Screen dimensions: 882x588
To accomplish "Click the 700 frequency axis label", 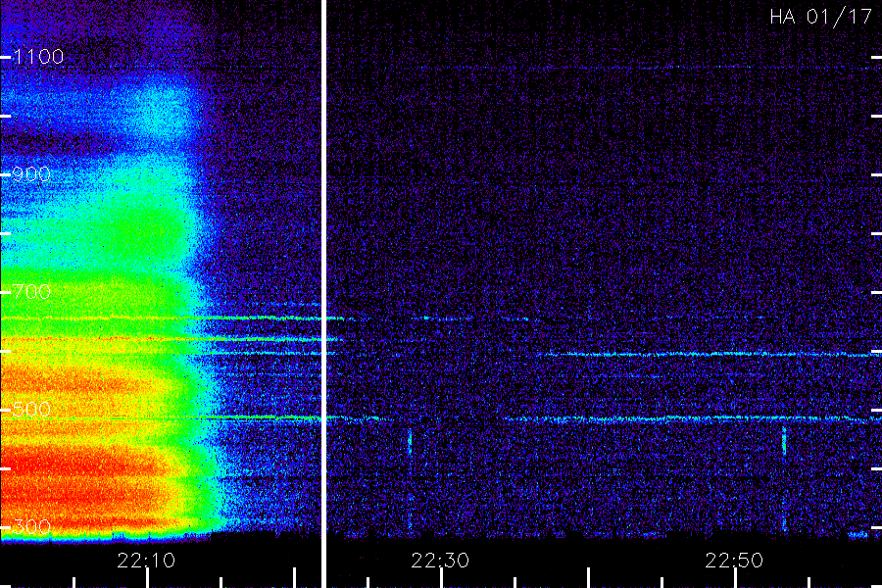I will 31,292.
